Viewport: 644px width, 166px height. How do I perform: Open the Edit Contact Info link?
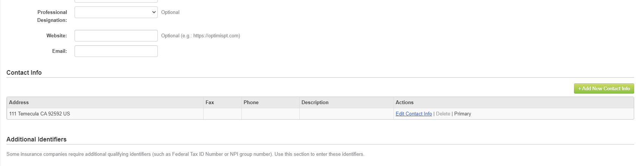coord(414,114)
